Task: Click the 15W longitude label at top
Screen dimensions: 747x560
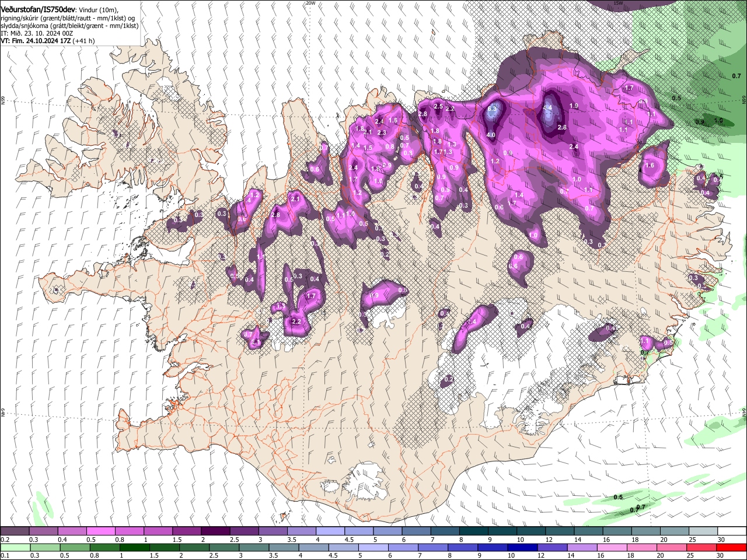Action: 619,3
